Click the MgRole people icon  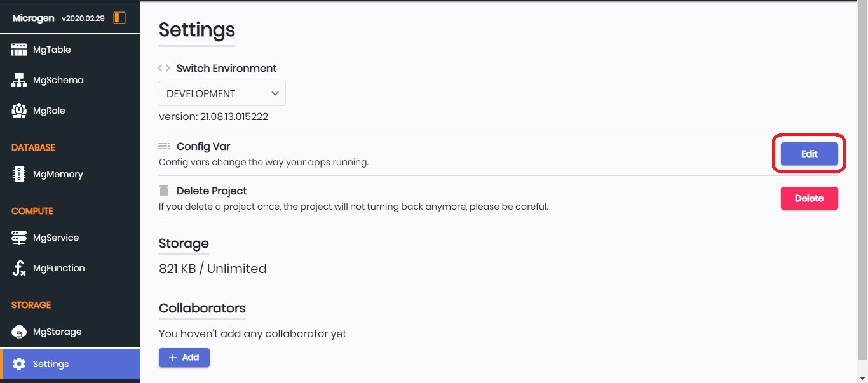pos(19,111)
